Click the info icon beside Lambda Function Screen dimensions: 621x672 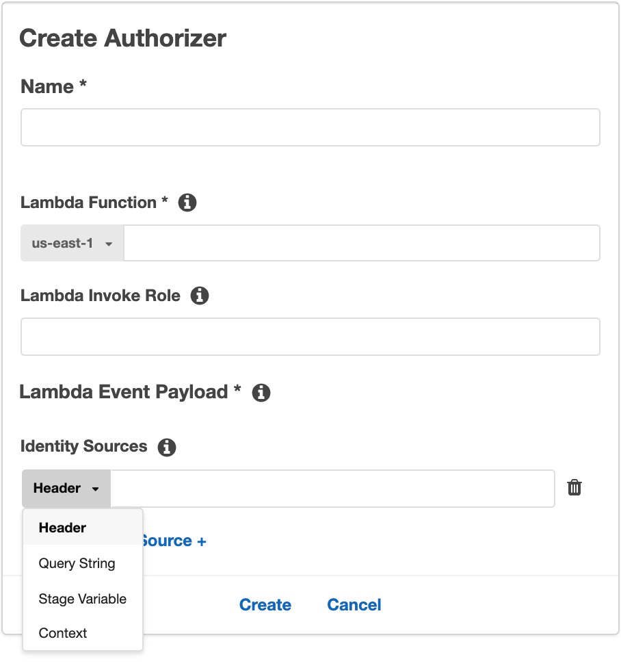tap(187, 202)
